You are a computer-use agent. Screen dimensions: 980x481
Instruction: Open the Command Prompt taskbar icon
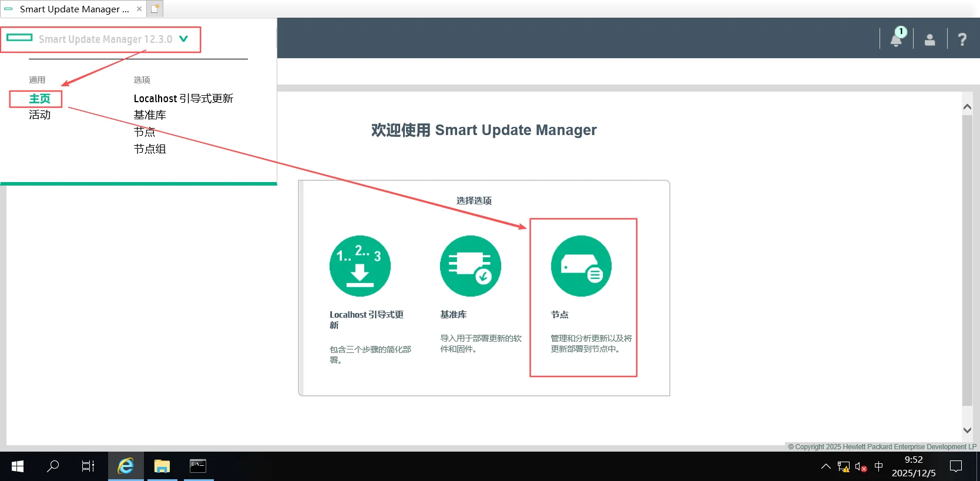point(199,466)
